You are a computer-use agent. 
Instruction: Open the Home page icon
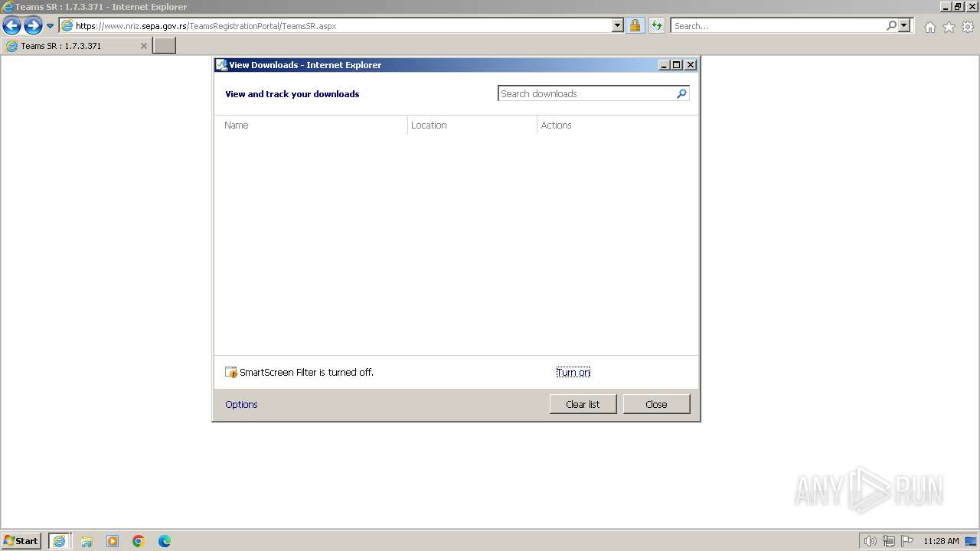929,27
